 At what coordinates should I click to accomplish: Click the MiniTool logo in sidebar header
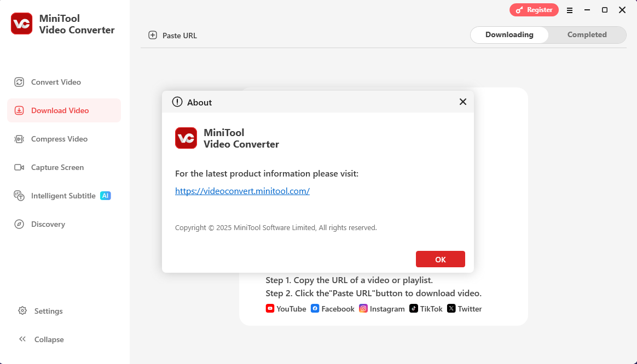click(21, 24)
